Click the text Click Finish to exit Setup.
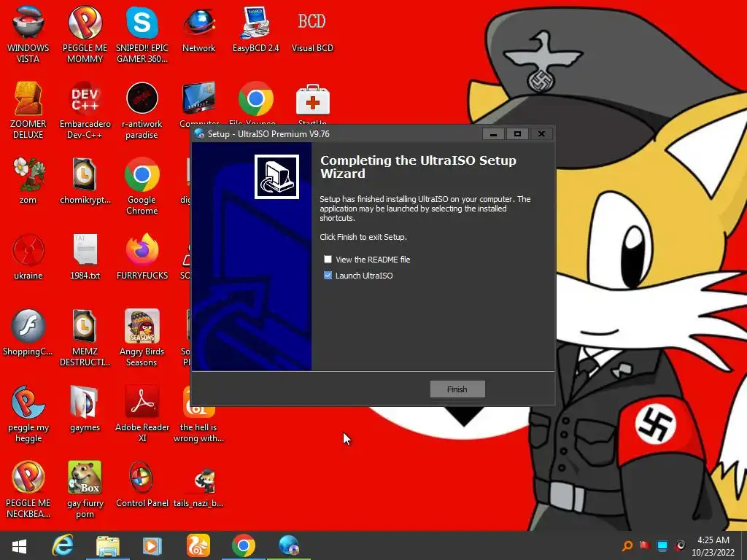Screen dimensions: 747x560 363,237
